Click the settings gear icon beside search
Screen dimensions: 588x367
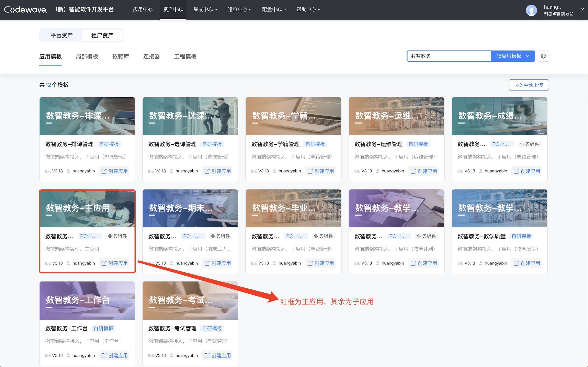543,56
